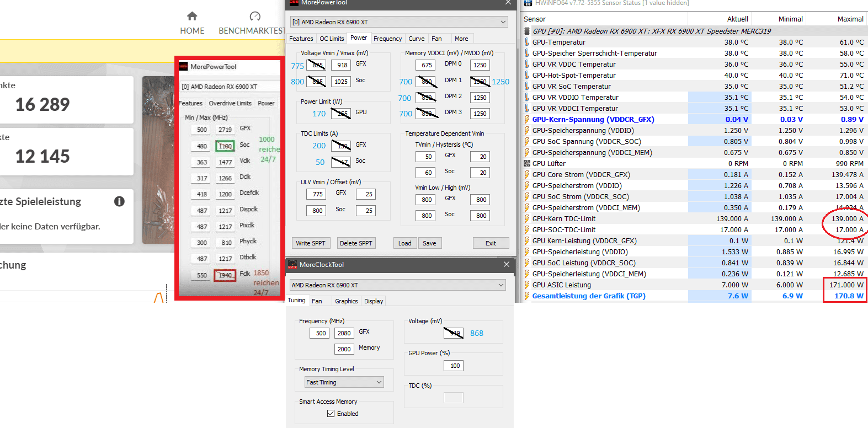Select the GPU-Kern TDC-Limit sensor row
The image size is (868, 428).
pos(694,218)
